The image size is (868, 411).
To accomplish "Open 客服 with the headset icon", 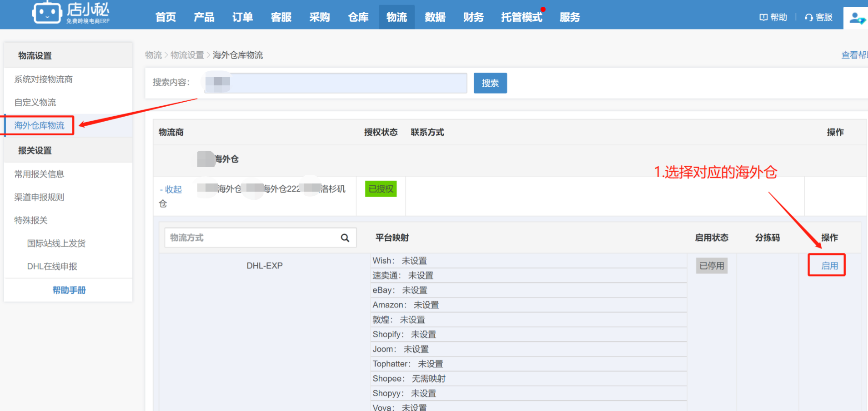I will 818,17.
